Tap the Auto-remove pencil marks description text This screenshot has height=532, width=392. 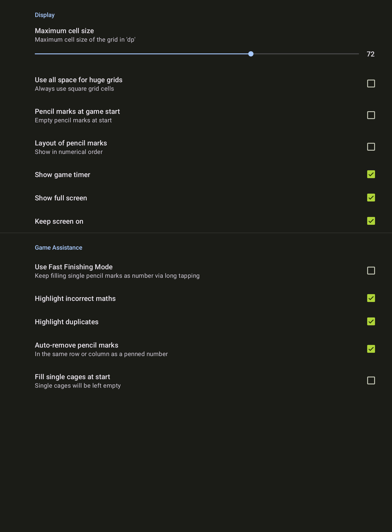101,354
